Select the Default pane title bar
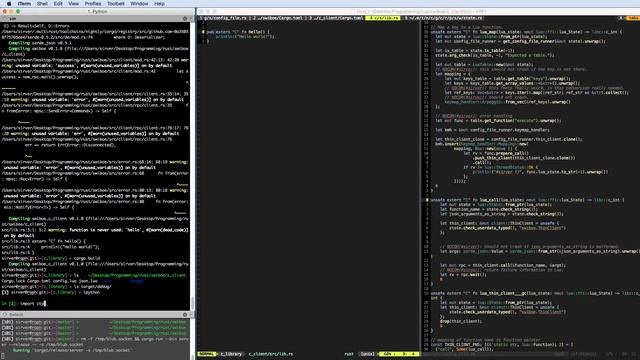640x360 pixels. [97, 315]
